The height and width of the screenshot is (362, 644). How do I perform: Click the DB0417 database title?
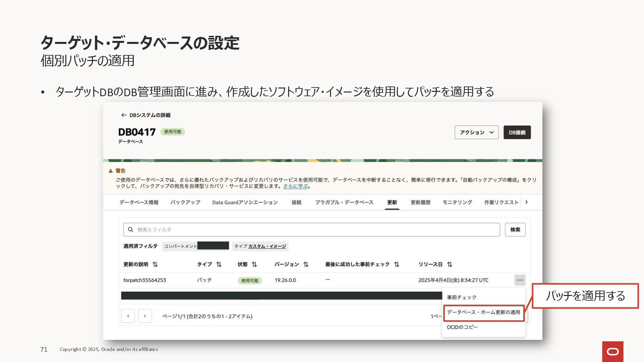coord(137,132)
